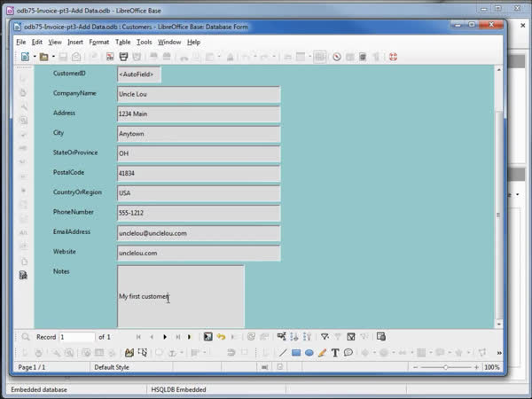
Task: Click the AutoFilter funnel icon
Action: pyautogui.click(x=325, y=337)
